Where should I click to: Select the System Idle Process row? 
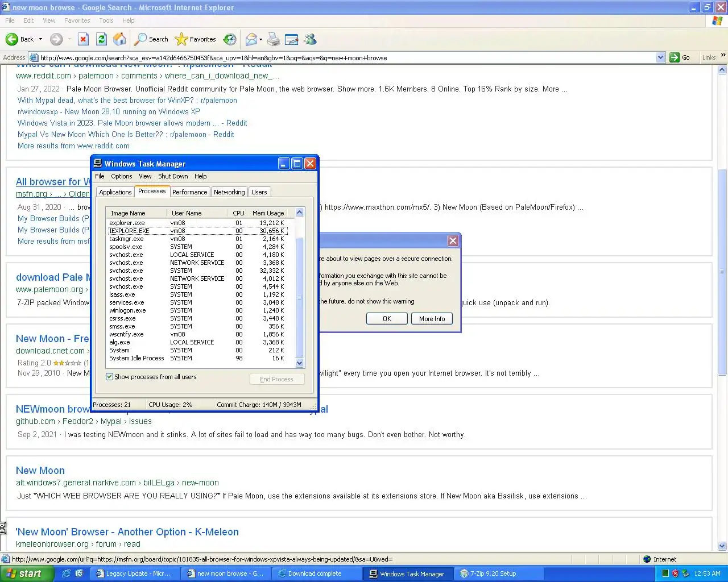[x=197, y=358]
